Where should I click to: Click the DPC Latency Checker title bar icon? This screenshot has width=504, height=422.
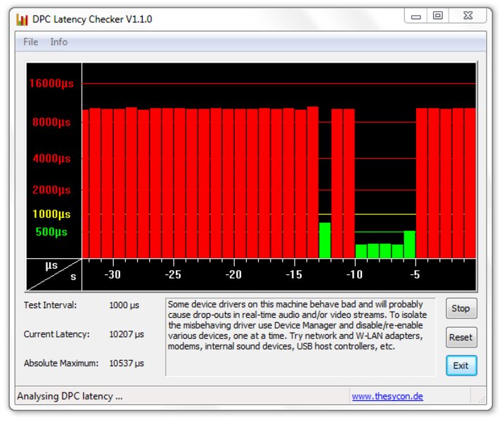(x=22, y=20)
